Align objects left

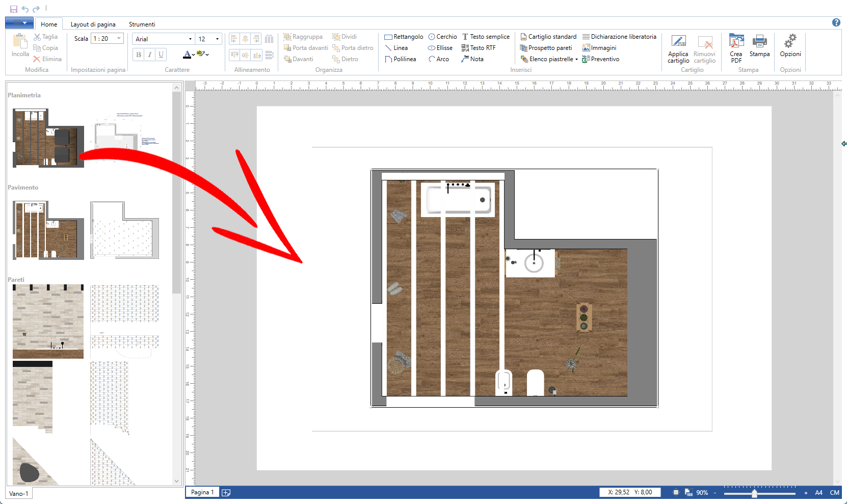[234, 39]
